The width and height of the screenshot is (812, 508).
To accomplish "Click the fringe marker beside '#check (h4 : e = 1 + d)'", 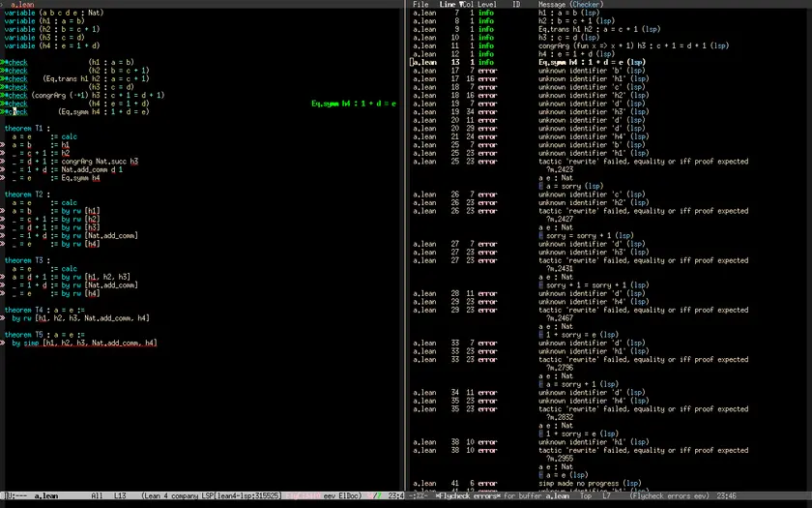I will pyautogui.click(x=3, y=104).
